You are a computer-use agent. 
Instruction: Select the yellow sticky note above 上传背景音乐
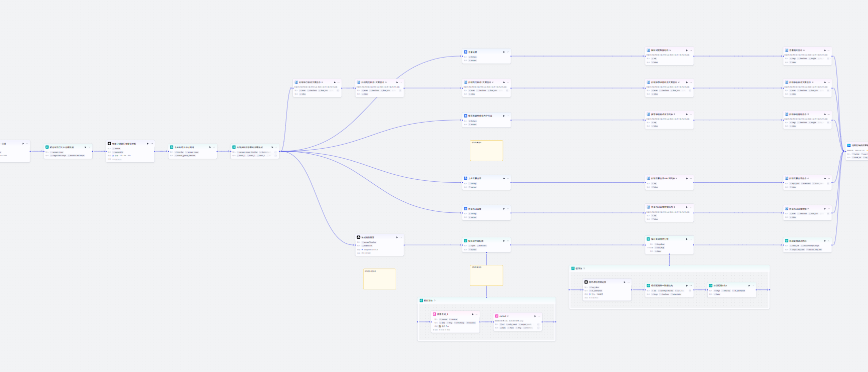486,151
